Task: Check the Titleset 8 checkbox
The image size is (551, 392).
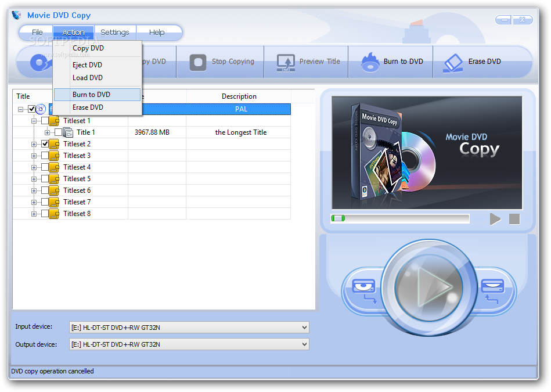Action: pyautogui.click(x=45, y=213)
